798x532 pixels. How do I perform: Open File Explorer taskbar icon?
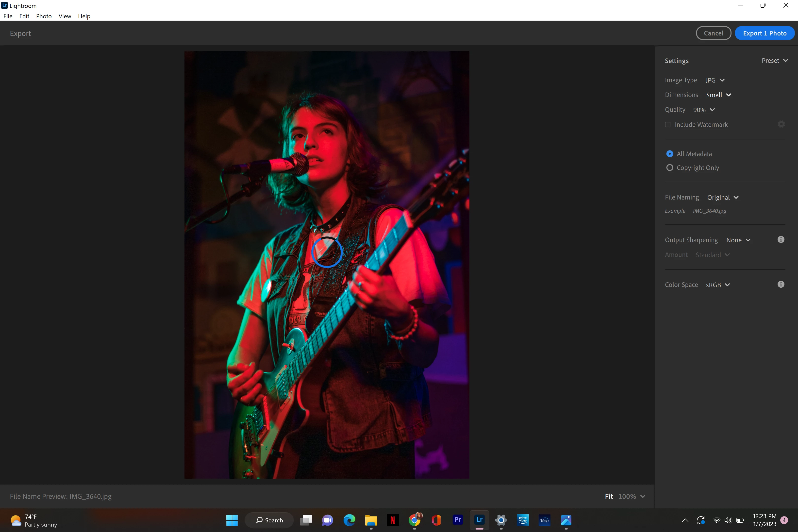[x=371, y=520]
